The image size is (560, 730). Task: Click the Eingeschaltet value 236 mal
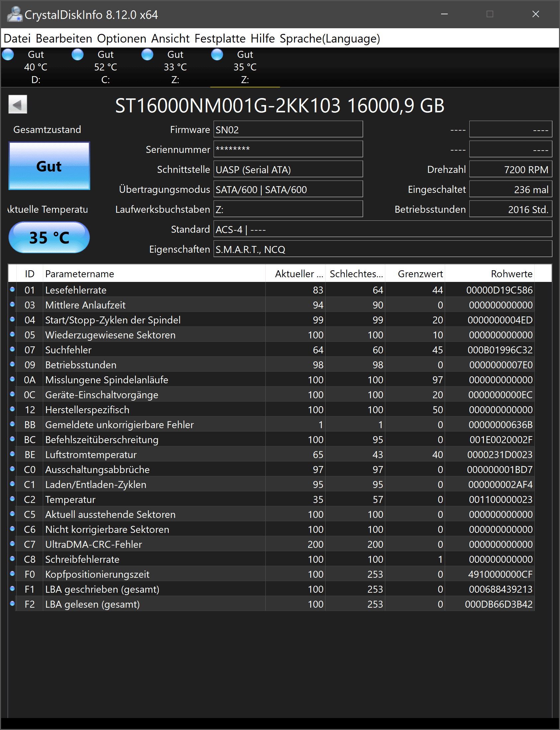coord(511,189)
